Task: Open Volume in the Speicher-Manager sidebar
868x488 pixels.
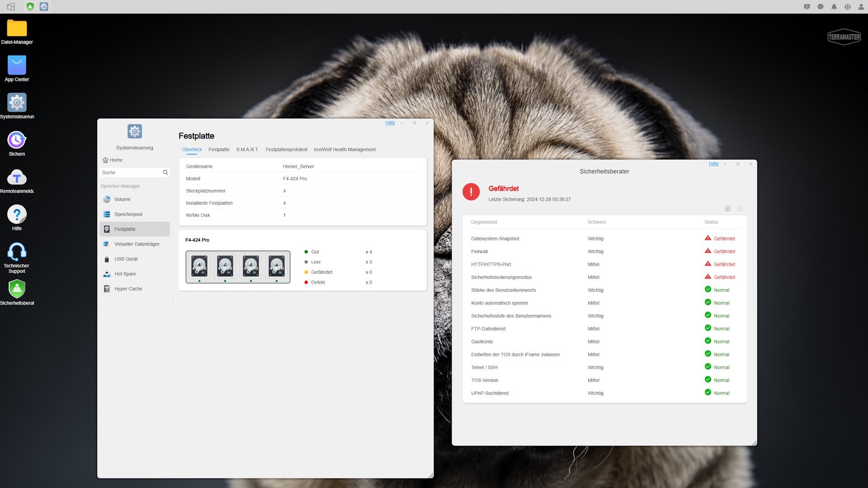Action: click(135, 199)
